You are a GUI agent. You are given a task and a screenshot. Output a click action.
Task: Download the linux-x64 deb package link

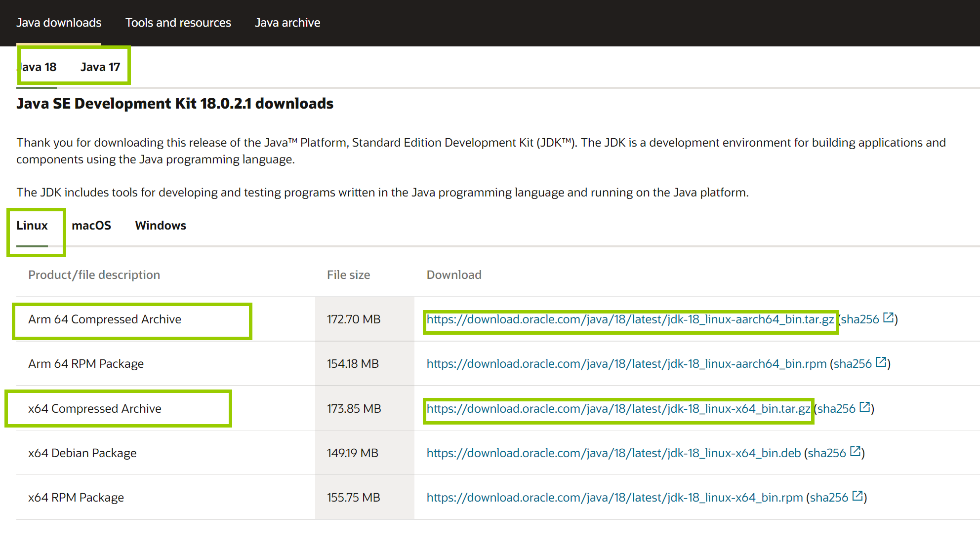(614, 453)
